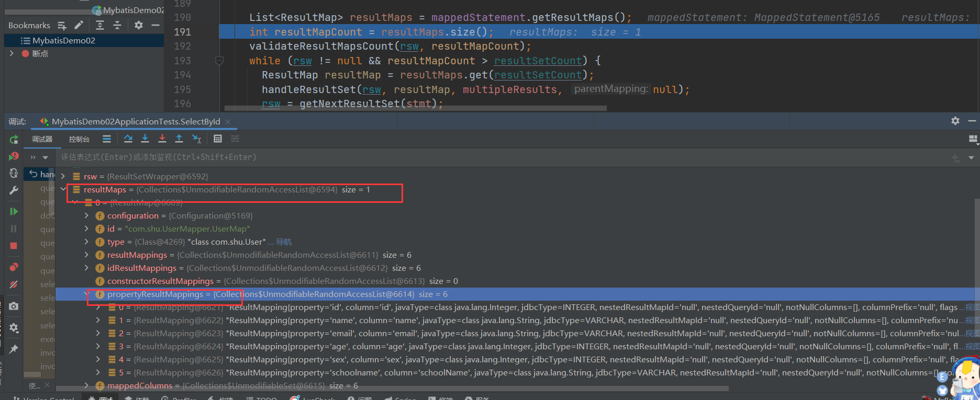Pause the program
Viewport: 980px width, 400px height.
(x=14, y=228)
